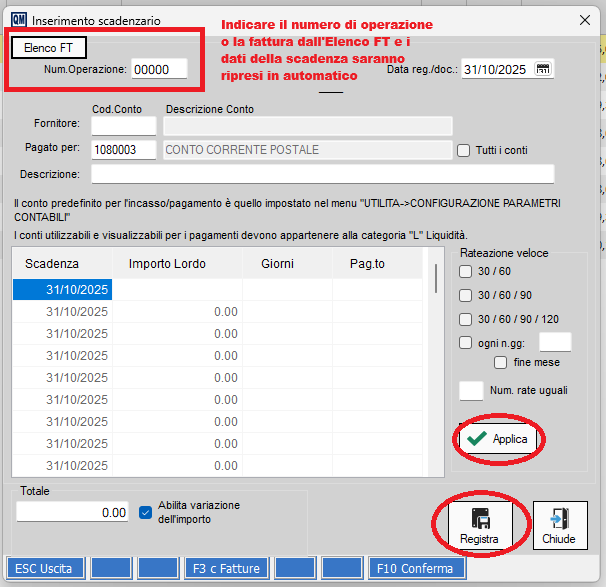The height and width of the screenshot is (587, 606).
Task: Check the 30 / 60 installment option
Action: point(466,271)
